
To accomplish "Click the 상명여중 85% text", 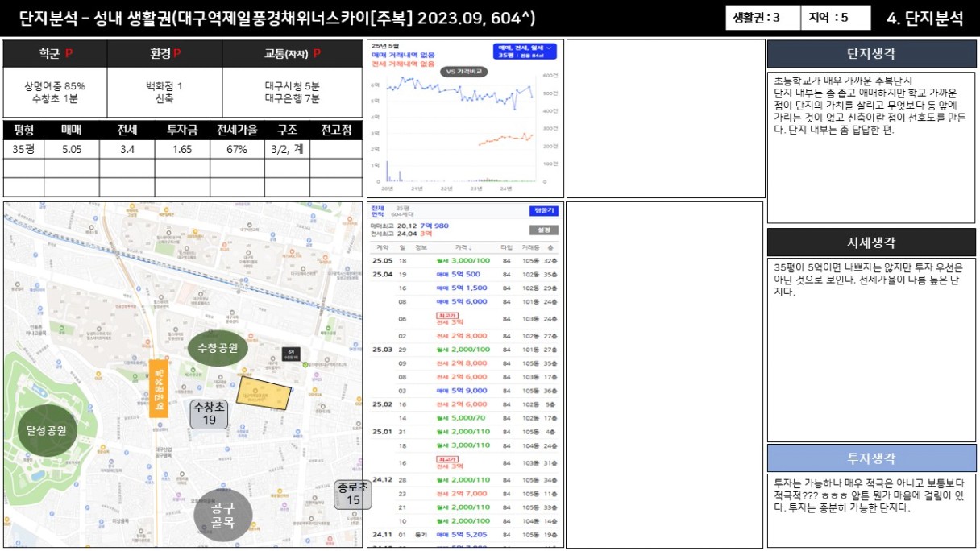I will point(55,86).
